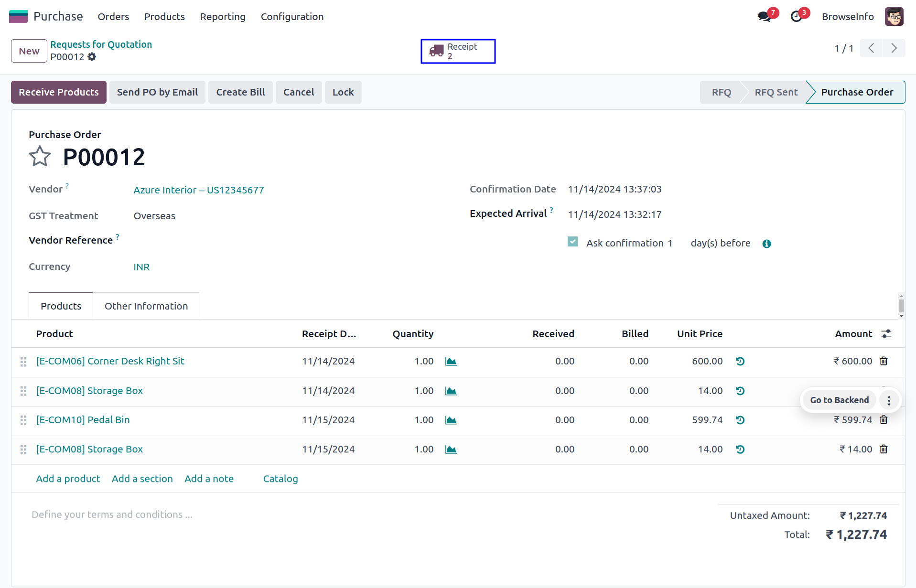Viewport: 916px width, 588px height.
Task: Delete the Corner Desk Right Sit line
Action: click(x=884, y=361)
